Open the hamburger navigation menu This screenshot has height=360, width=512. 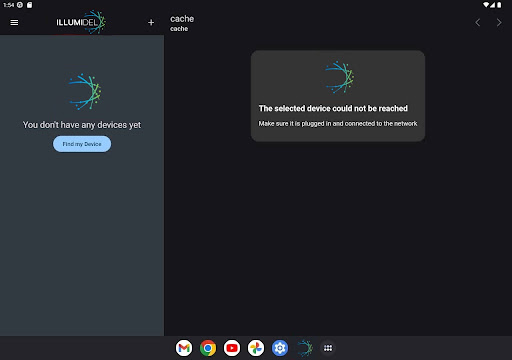coord(14,22)
